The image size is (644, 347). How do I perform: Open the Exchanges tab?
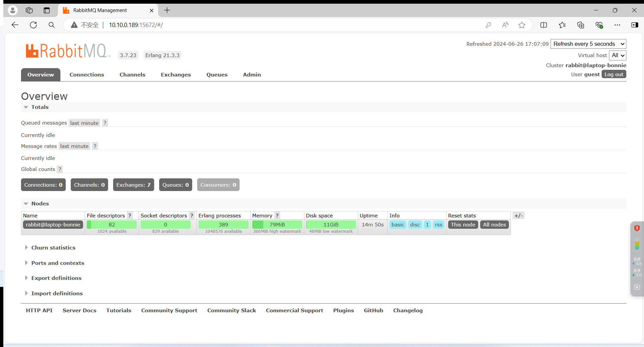(x=176, y=74)
